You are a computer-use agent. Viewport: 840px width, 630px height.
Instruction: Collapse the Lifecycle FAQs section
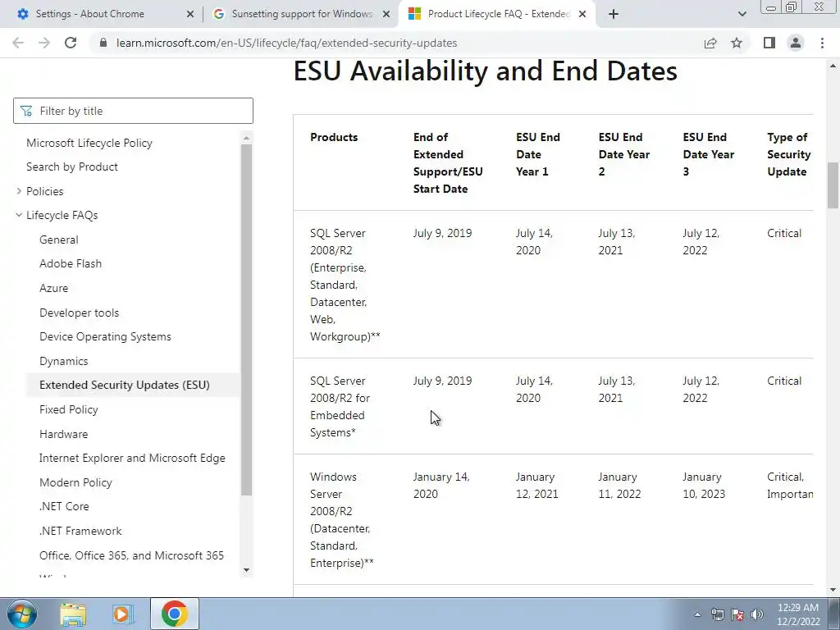tap(20, 216)
